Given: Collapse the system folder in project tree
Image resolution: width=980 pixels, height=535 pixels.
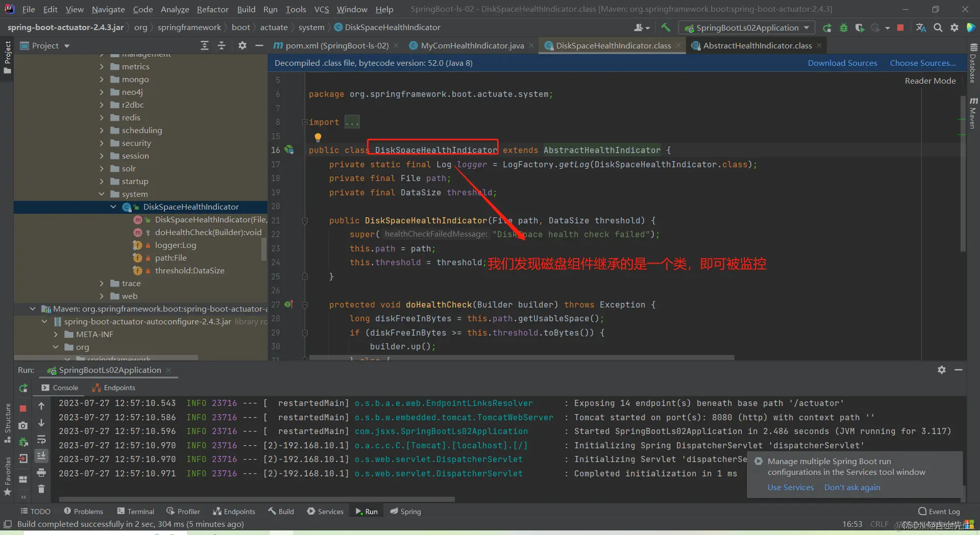Looking at the screenshot, I should pos(102,194).
